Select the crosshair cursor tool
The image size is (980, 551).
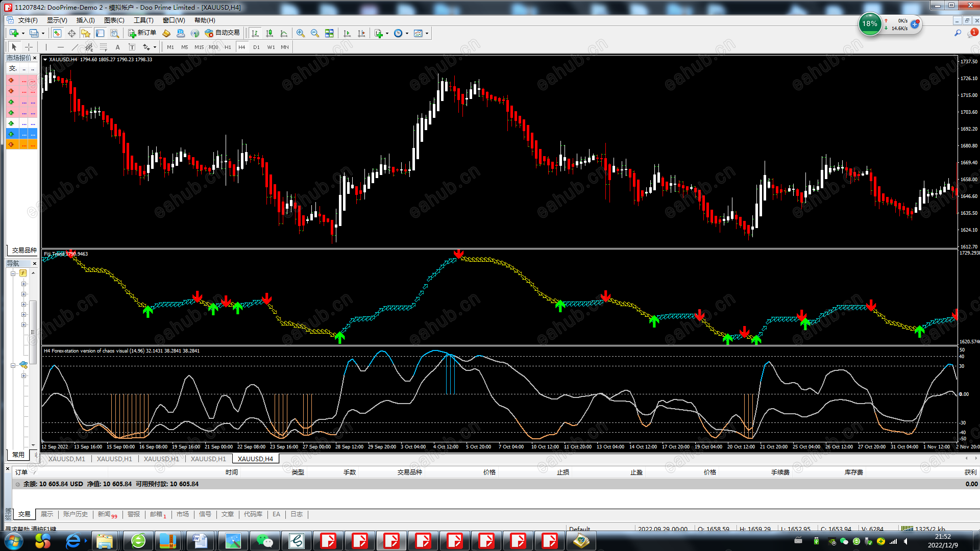[29, 47]
